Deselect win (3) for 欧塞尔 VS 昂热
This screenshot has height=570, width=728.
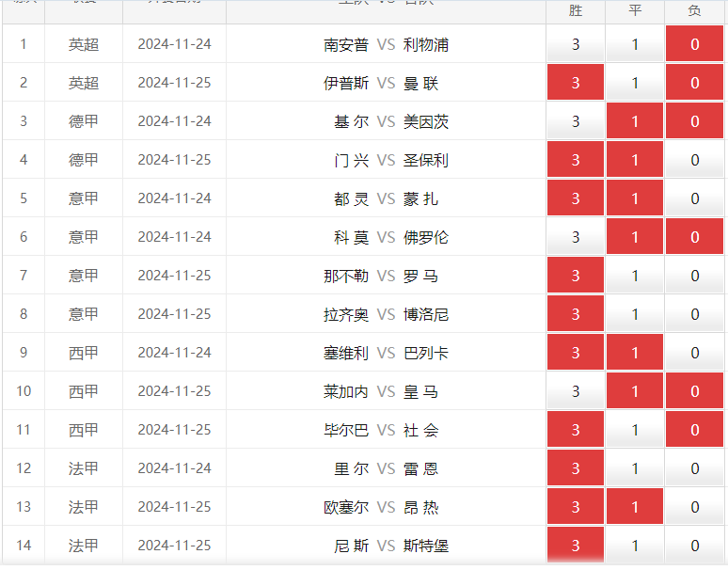[576, 506]
